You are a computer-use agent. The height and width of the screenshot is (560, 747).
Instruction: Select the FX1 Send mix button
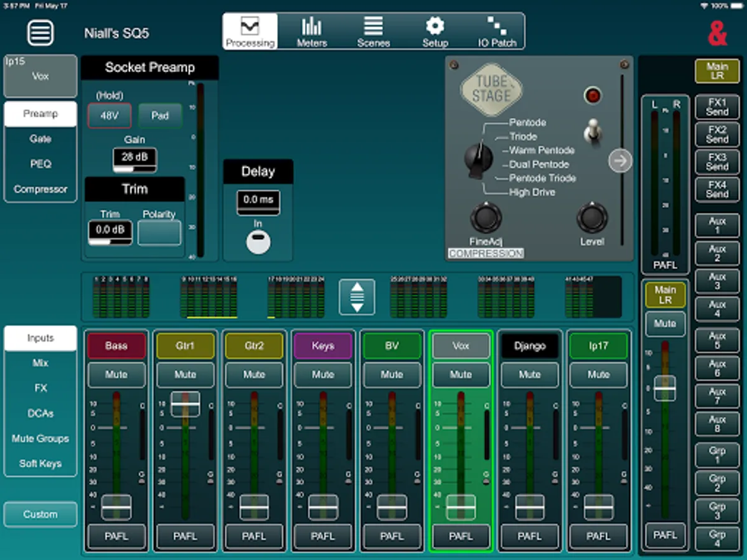coord(716,106)
